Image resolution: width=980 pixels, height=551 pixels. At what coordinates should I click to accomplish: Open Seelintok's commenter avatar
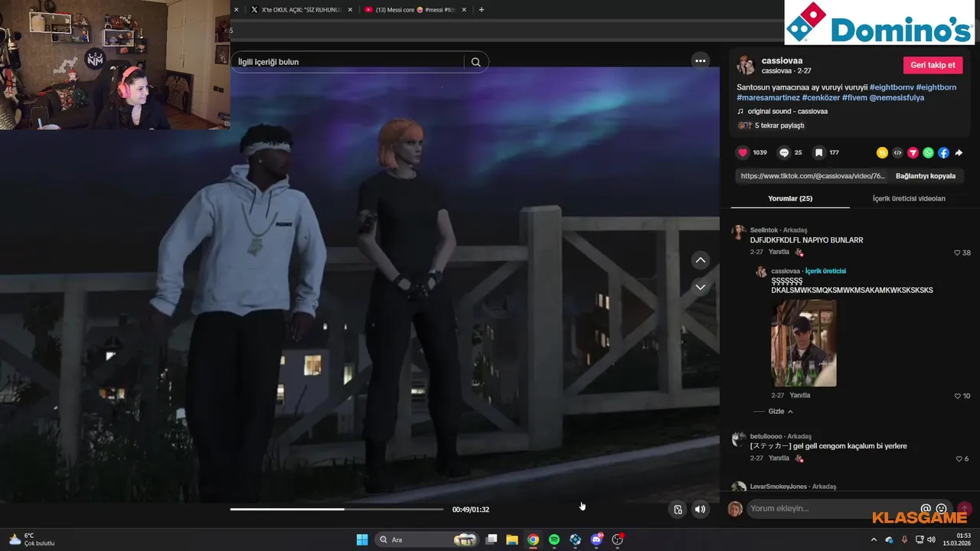(739, 232)
